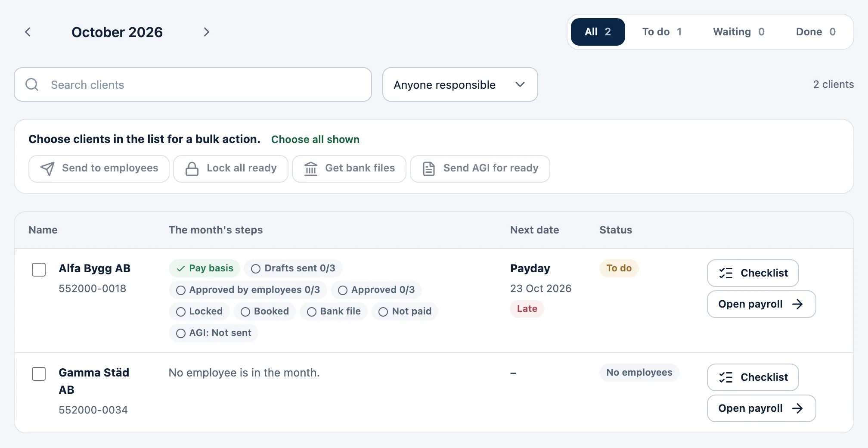Click the Send AGI for ready button
The image size is (868, 448).
(x=480, y=168)
